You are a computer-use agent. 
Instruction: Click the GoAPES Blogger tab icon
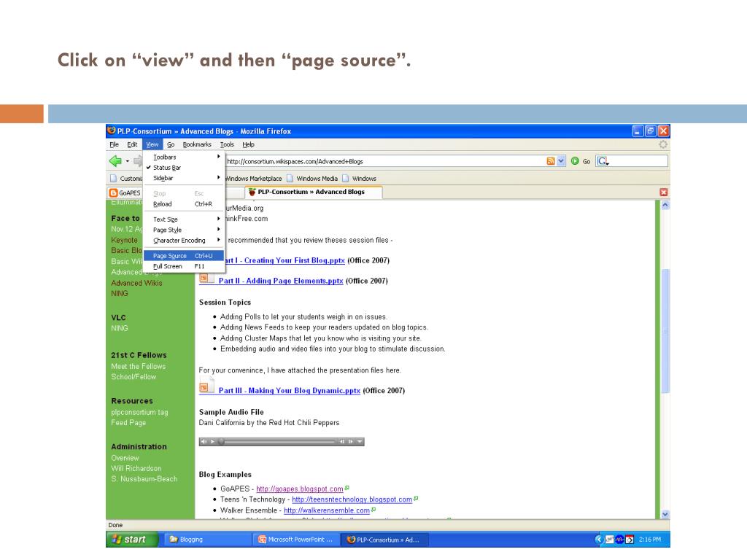[113, 192]
